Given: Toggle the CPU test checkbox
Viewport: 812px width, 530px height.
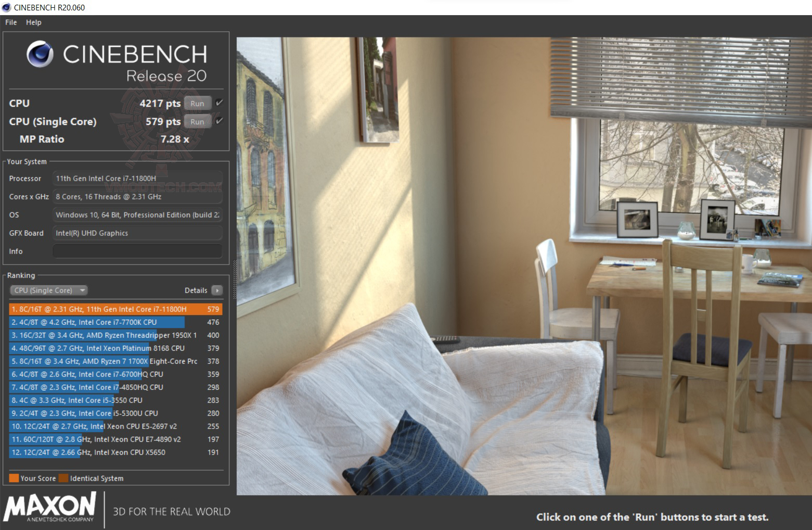Looking at the screenshot, I should coord(219,103).
